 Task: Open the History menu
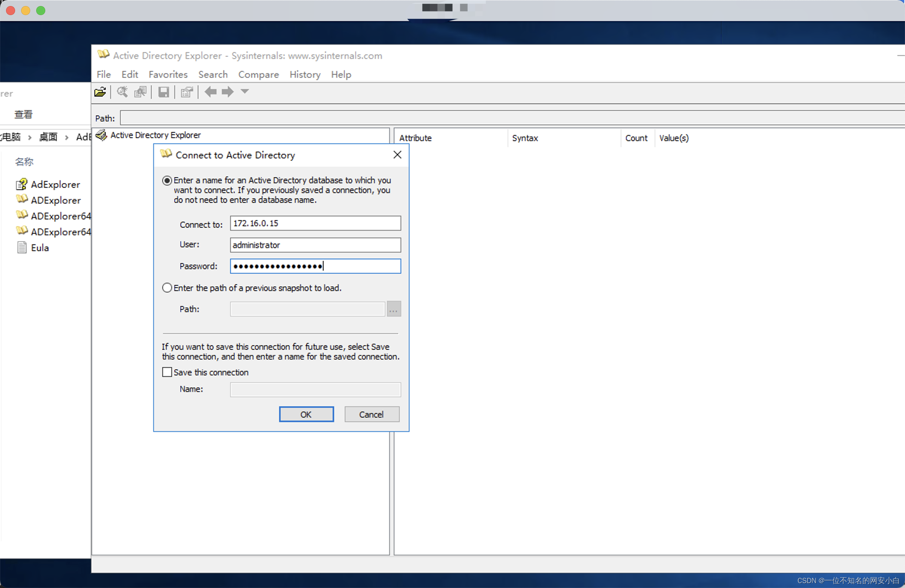click(305, 75)
